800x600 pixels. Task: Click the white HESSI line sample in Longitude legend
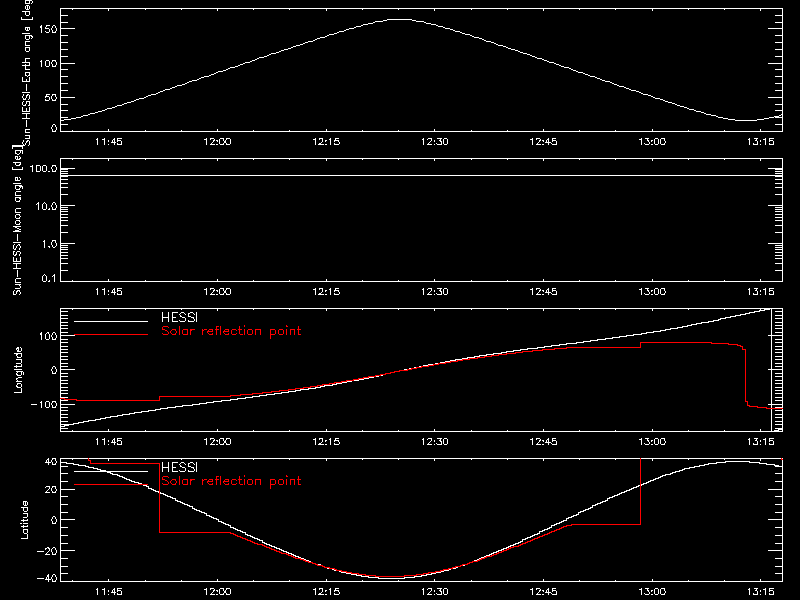pyautogui.click(x=111, y=321)
